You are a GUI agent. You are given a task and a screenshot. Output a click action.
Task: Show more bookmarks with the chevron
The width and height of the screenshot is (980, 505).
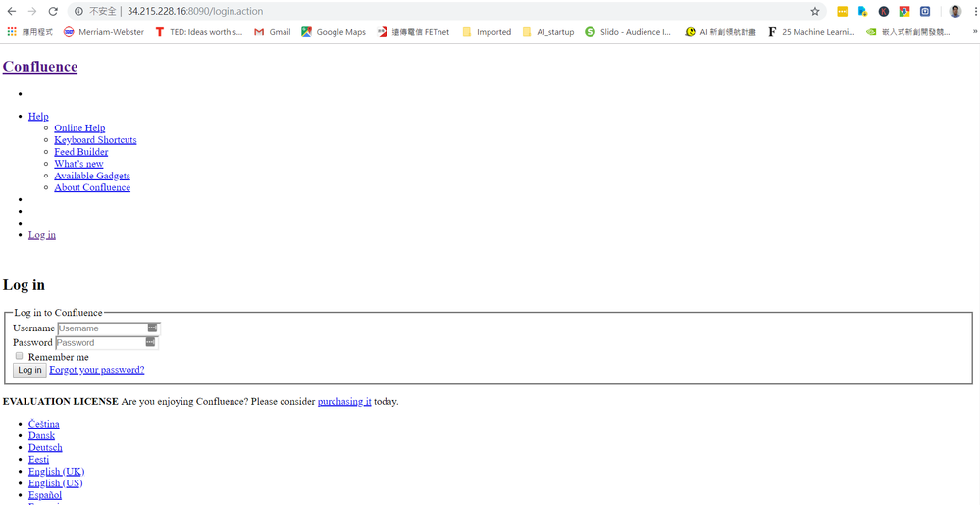[974, 32]
